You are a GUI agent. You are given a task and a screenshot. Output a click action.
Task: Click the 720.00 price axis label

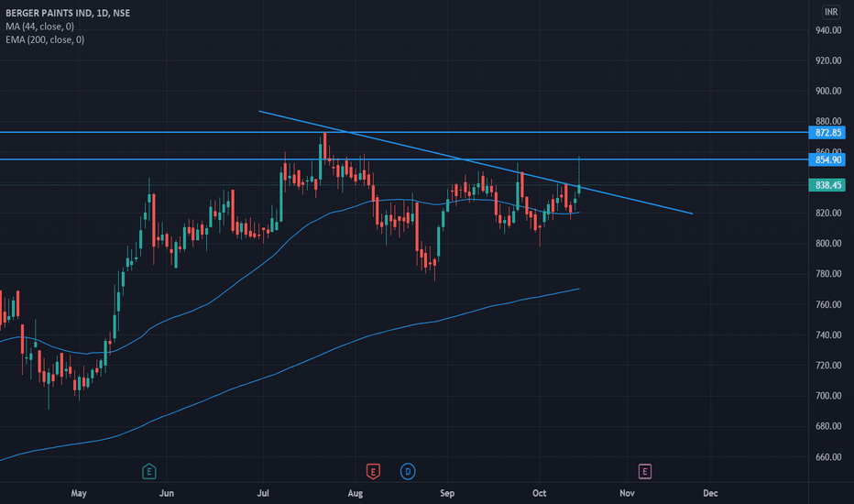(x=827, y=365)
